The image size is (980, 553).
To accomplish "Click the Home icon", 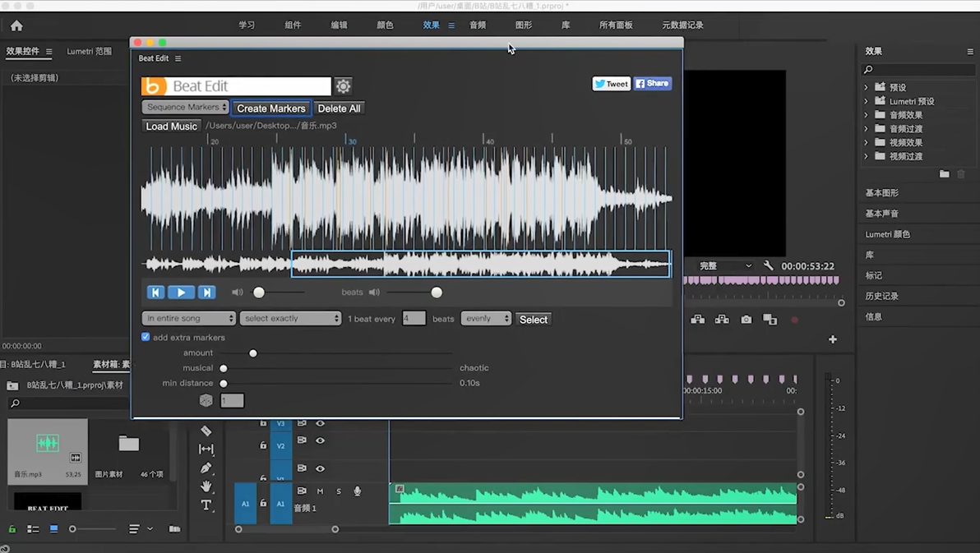I will click(16, 25).
